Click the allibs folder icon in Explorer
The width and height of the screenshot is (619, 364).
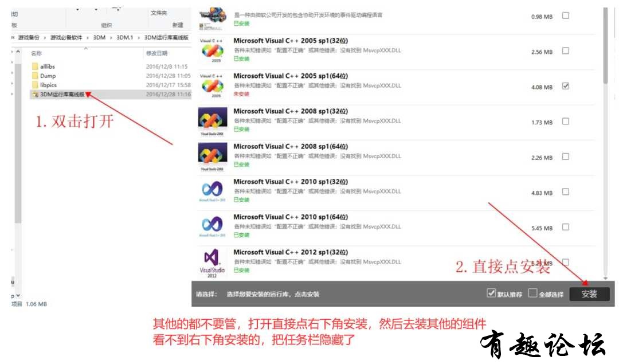tap(35, 66)
